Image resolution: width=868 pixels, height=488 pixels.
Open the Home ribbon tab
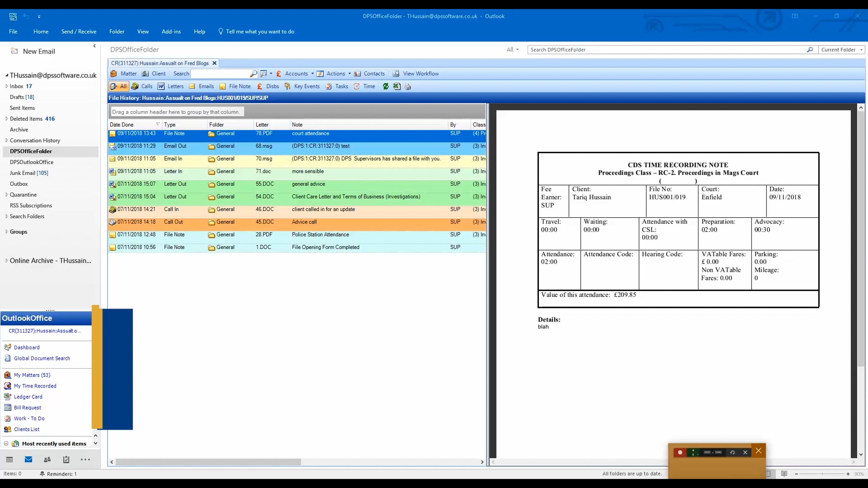pos(41,31)
